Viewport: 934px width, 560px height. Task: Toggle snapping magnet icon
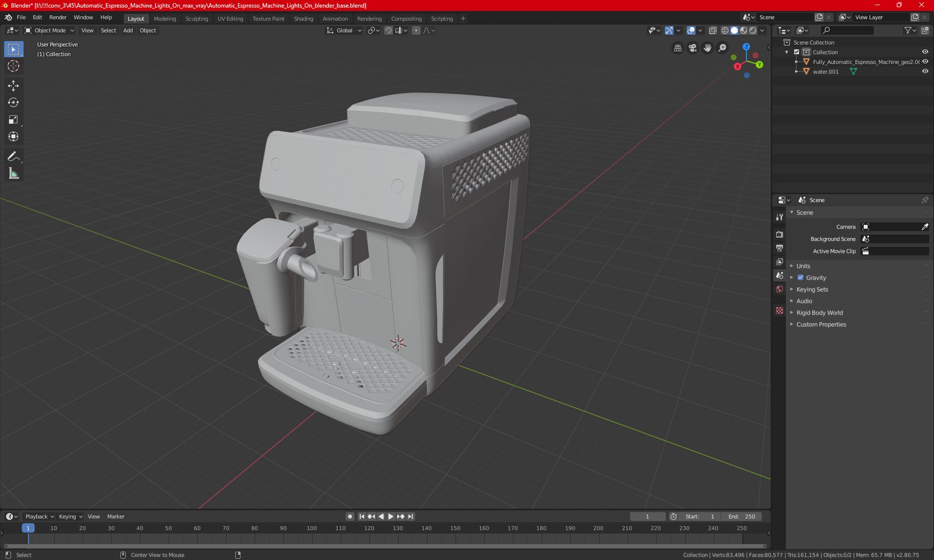click(388, 31)
